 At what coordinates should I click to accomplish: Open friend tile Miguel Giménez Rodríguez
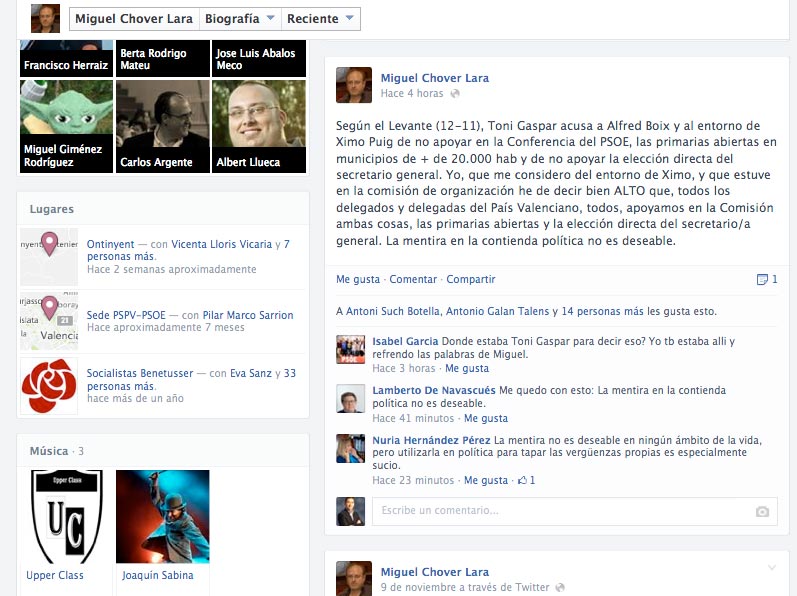point(66,127)
